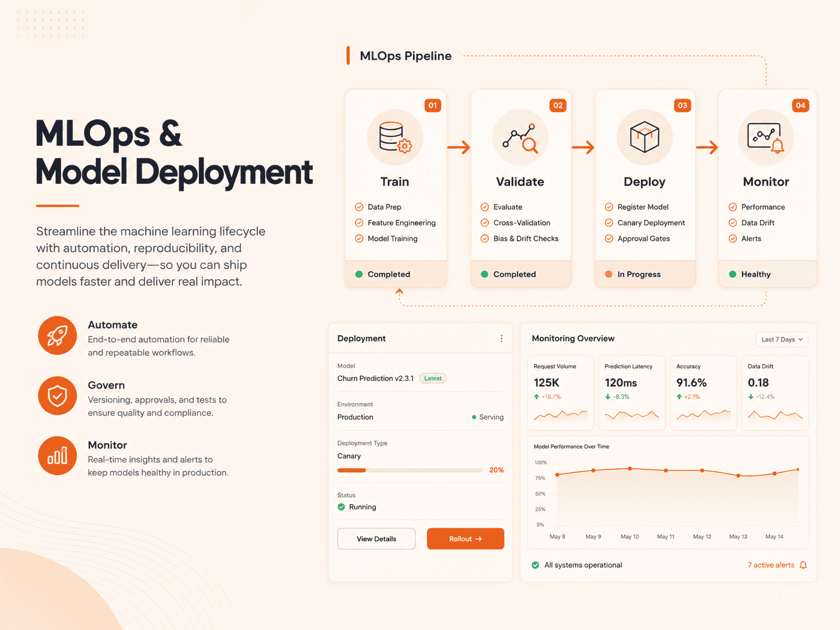Click the May 14 data point on chart

774,474
